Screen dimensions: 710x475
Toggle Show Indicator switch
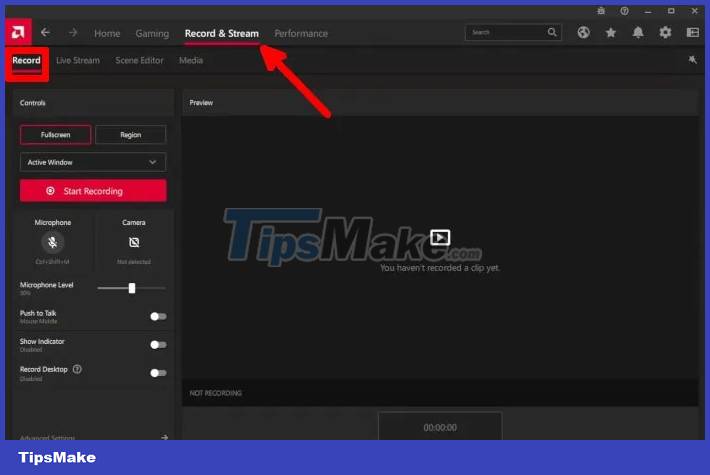coord(158,345)
